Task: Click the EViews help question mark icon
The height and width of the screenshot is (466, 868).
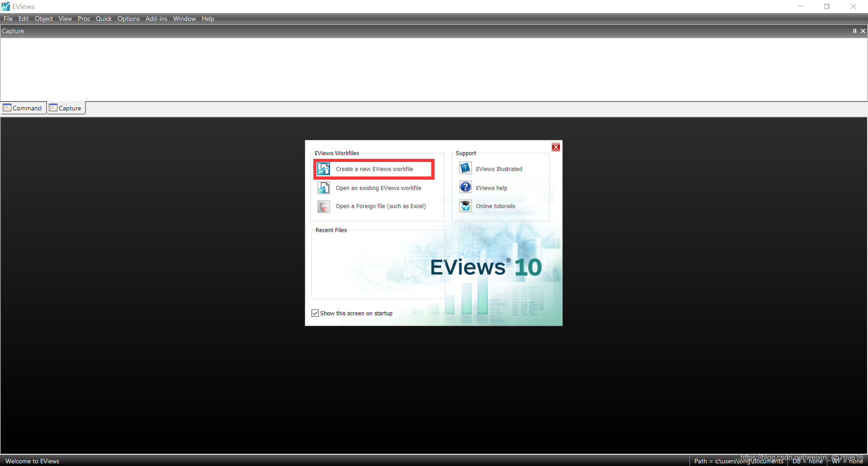Action: pos(466,187)
